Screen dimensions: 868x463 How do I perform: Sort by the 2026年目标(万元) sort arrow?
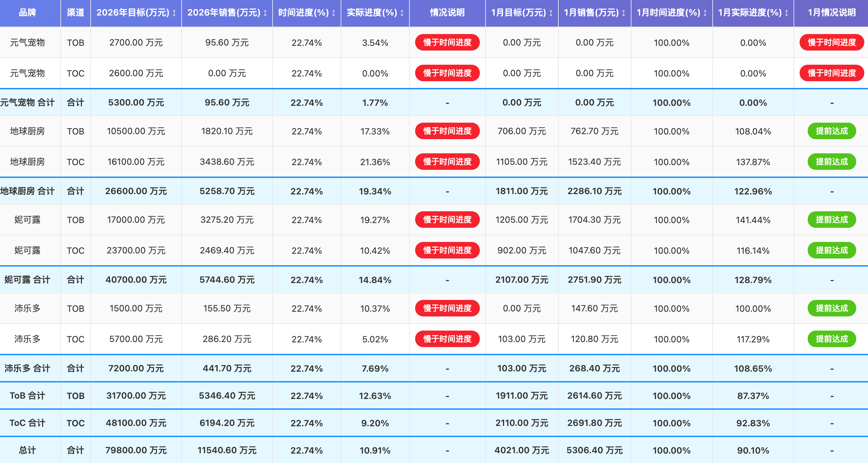point(174,13)
